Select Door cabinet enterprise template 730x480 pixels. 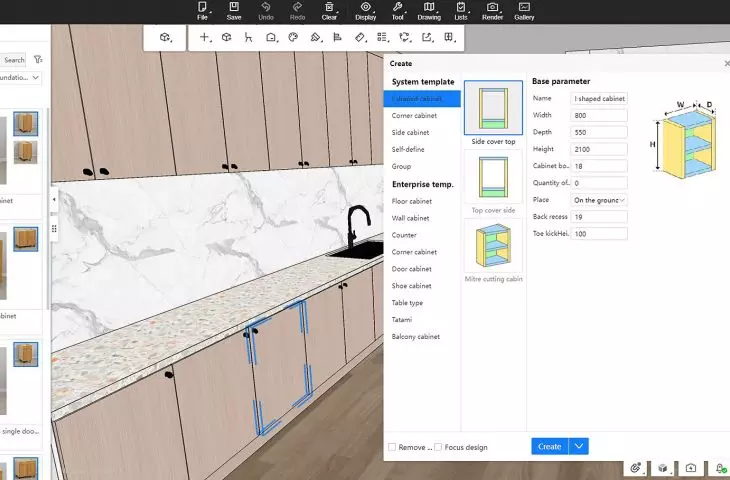(x=412, y=269)
